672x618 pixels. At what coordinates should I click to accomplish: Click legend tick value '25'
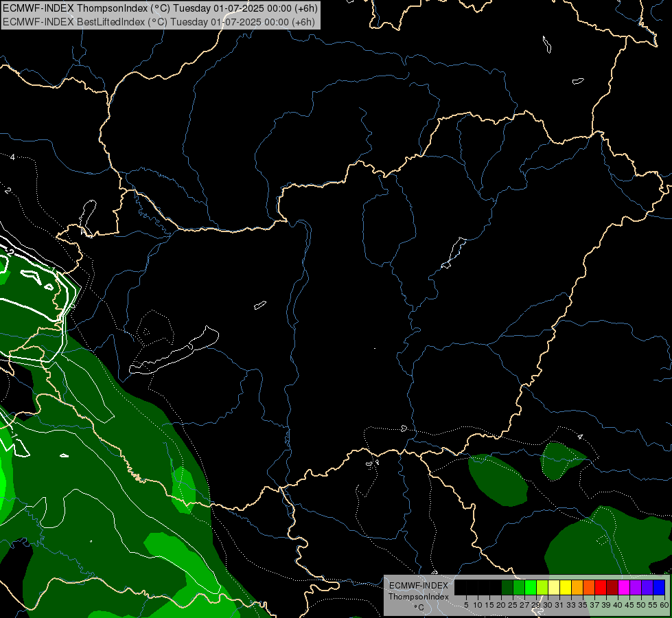point(513,605)
